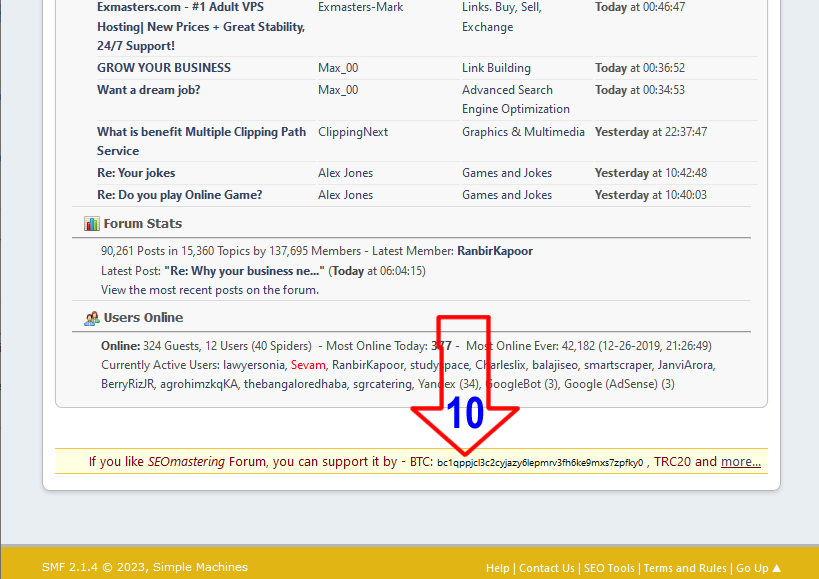Screen dimensions: 819x579
Task: Open the 'Re: Your jokes' post
Action: pyautogui.click(x=136, y=173)
